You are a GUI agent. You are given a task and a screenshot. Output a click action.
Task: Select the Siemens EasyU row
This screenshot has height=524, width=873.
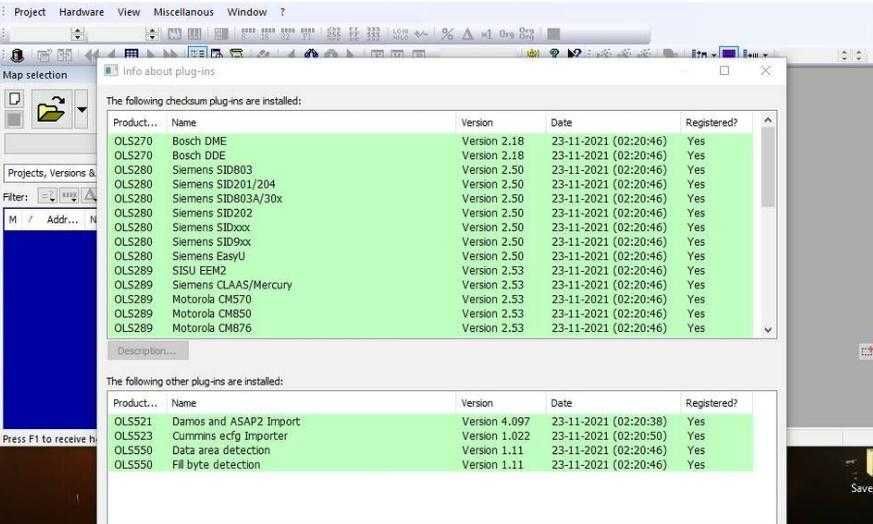431,257
